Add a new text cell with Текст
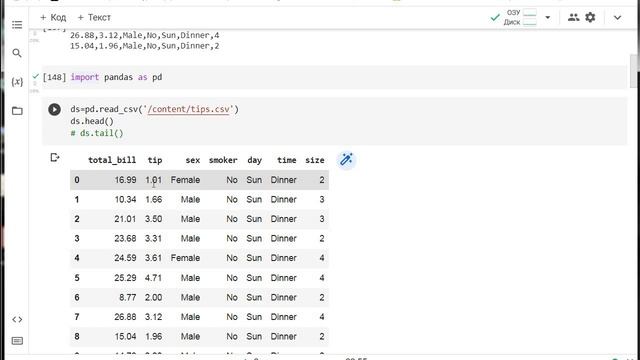This screenshot has height=360, width=640. (x=94, y=18)
